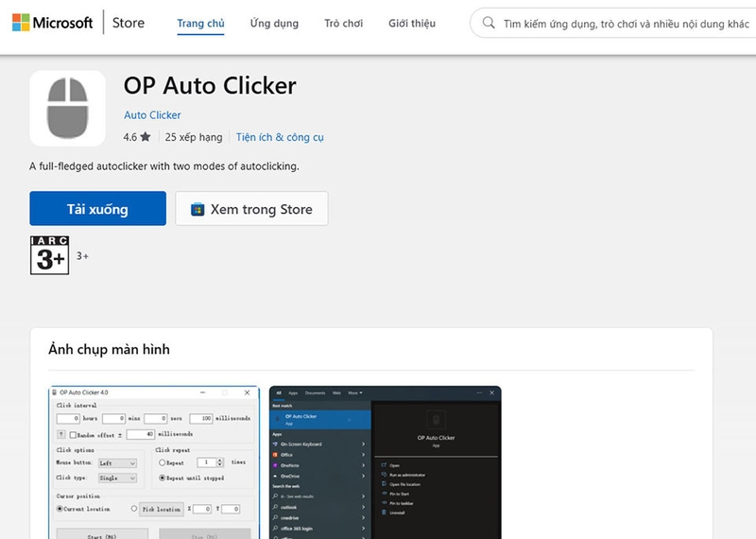Open the Tiện ích & công cụ category
756x539 pixels.
(280, 137)
